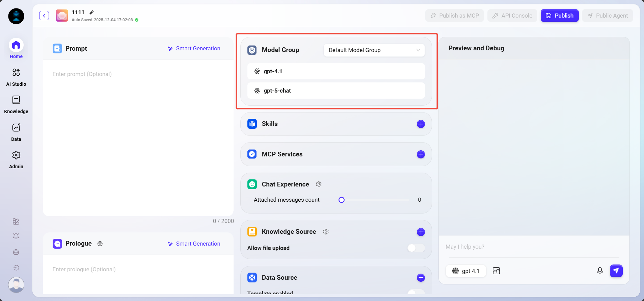Click the Publish button
Viewport: 644px width, 301px height.
point(559,16)
